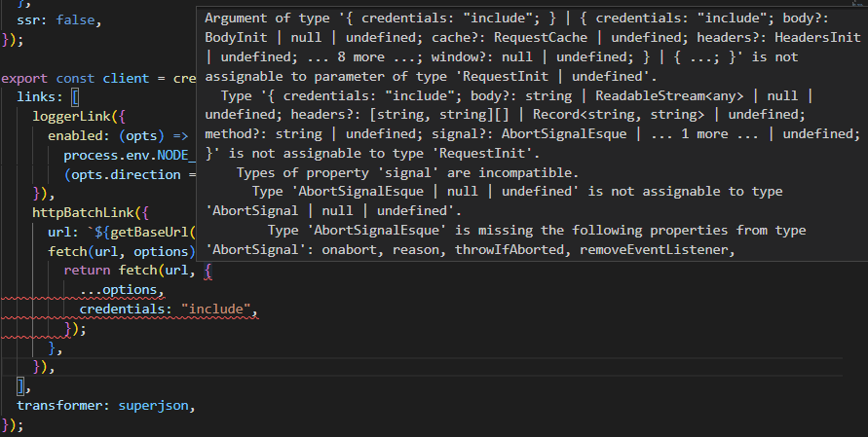Click the 'httpBatchLink' function call
Screen dimensions: 868x437
point(83,212)
